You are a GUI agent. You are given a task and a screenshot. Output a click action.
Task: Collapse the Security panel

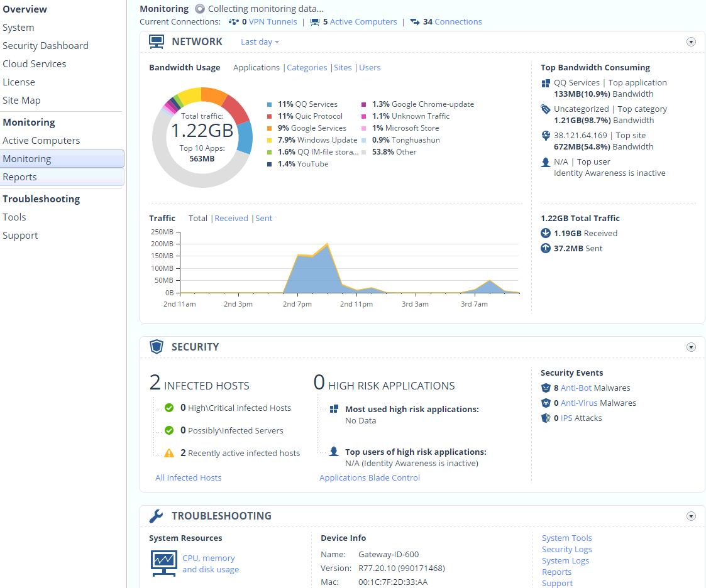point(691,347)
